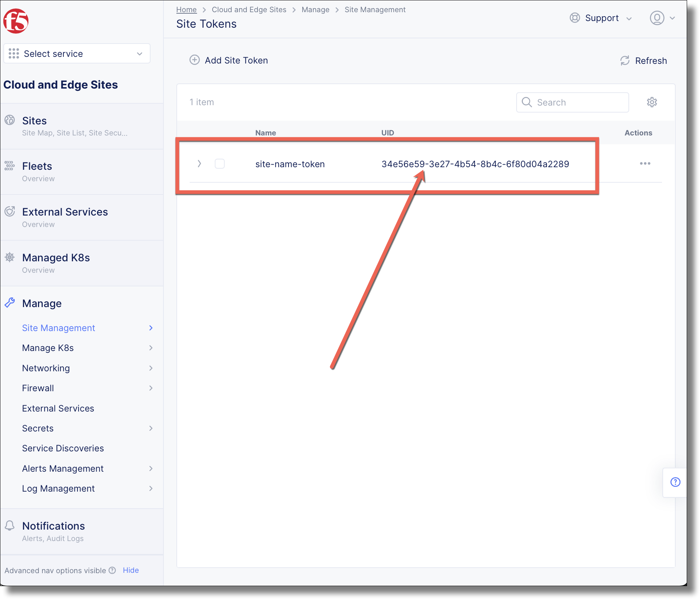Click the 1 item count label
The image size is (700, 599).
[201, 102]
